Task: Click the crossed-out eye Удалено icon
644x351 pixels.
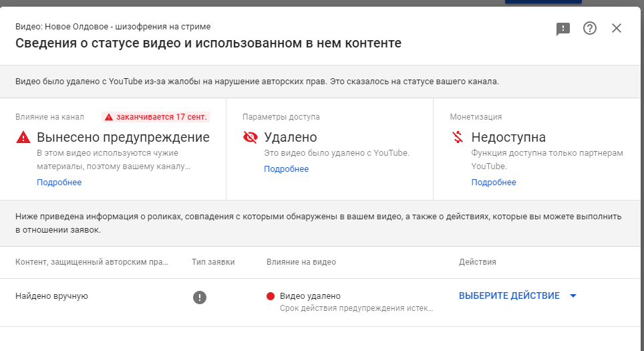Action: (251, 138)
